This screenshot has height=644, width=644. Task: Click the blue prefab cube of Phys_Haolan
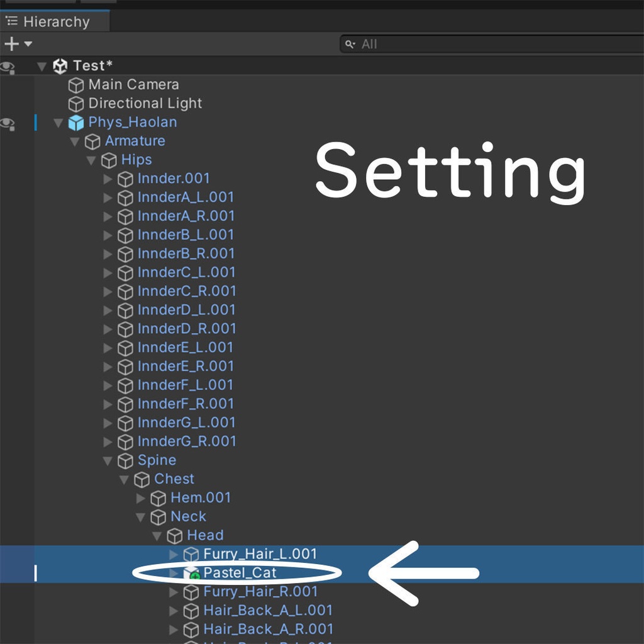(76, 123)
